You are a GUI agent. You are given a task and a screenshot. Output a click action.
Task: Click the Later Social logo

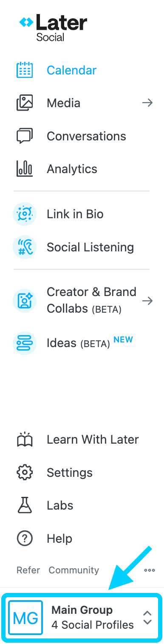[x=53, y=27]
